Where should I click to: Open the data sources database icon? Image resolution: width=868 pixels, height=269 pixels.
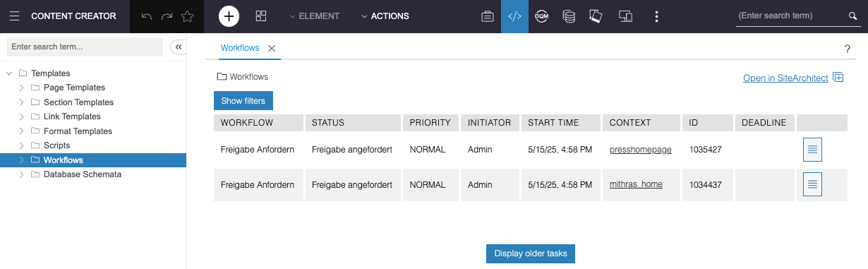click(x=569, y=16)
